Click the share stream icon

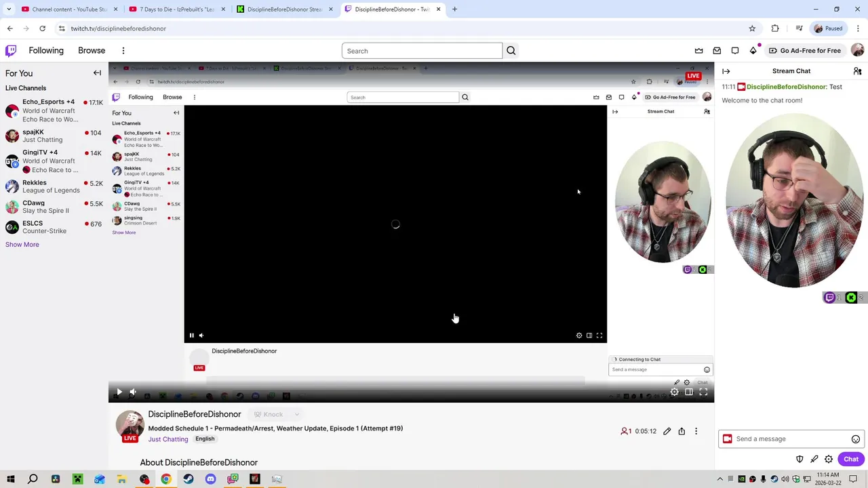682,431
